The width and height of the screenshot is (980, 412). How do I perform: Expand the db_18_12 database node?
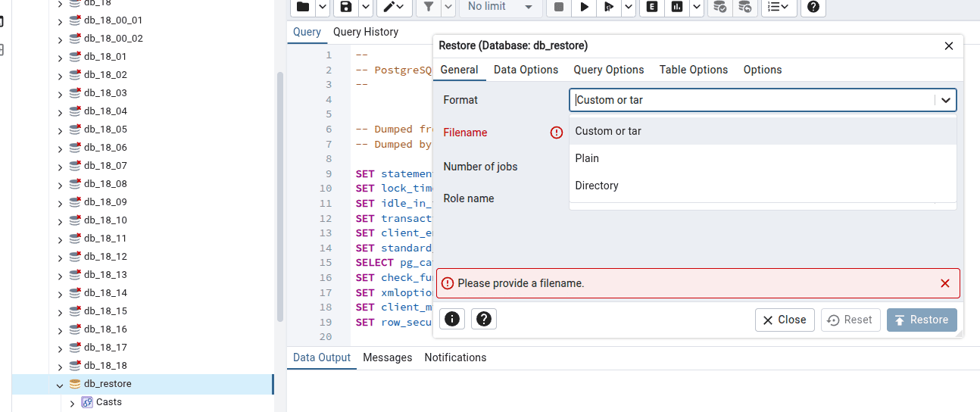coord(60,257)
